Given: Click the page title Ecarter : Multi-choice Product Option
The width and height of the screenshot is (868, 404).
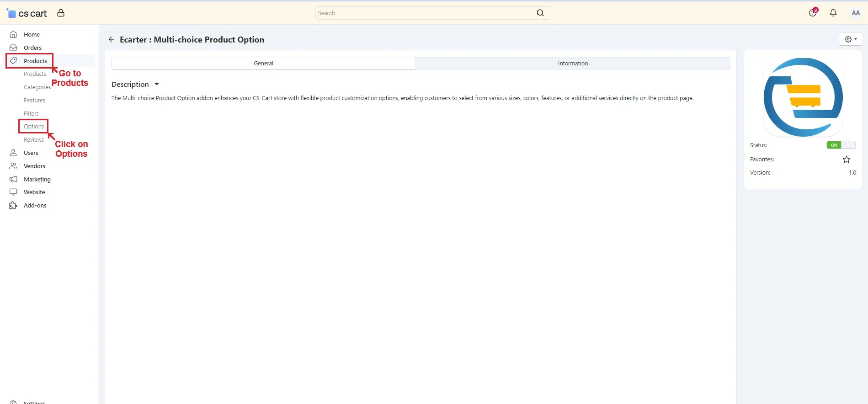Looking at the screenshot, I should [192, 39].
